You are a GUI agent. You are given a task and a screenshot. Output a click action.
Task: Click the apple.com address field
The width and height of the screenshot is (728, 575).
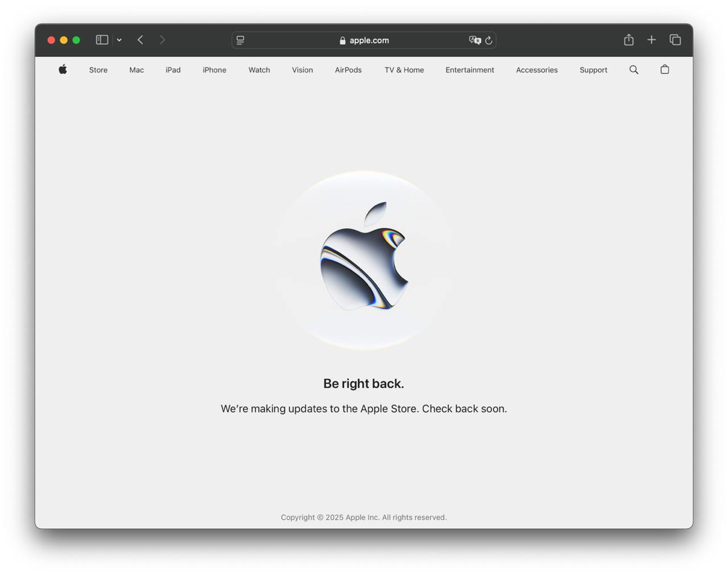(x=364, y=40)
